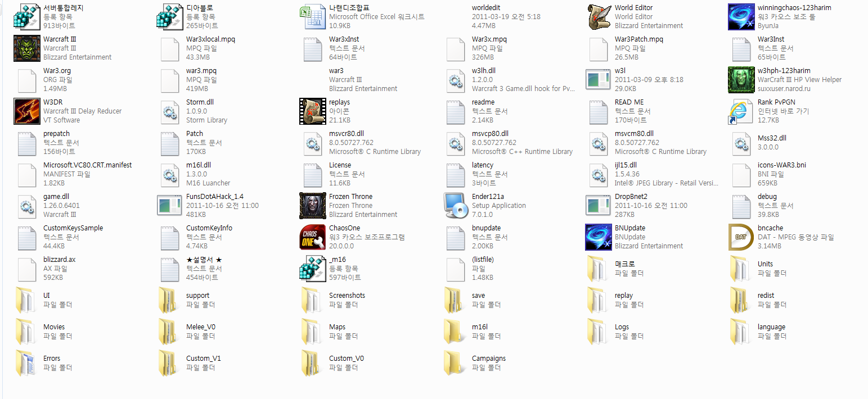The width and height of the screenshot is (868, 399).
Task: Select the Ender121a Setup Application icon
Action: click(456, 206)
